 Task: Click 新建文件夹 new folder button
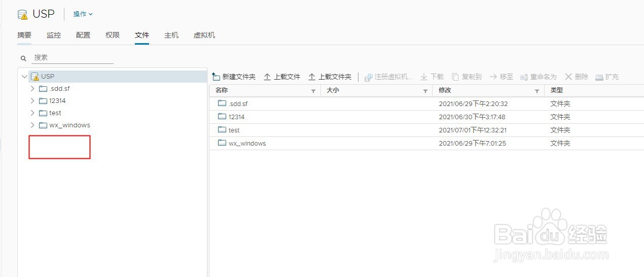coord(234,77)
